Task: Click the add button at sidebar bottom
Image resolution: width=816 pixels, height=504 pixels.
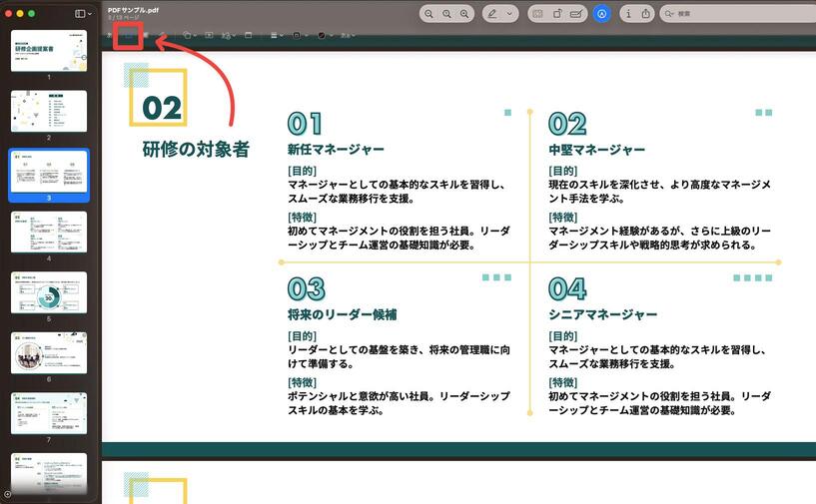Action: 7,494
